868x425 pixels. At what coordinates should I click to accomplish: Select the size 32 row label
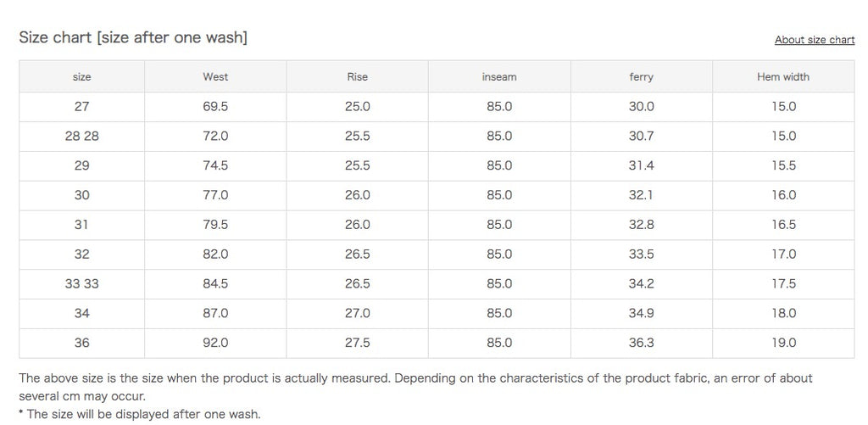[81, 254]
